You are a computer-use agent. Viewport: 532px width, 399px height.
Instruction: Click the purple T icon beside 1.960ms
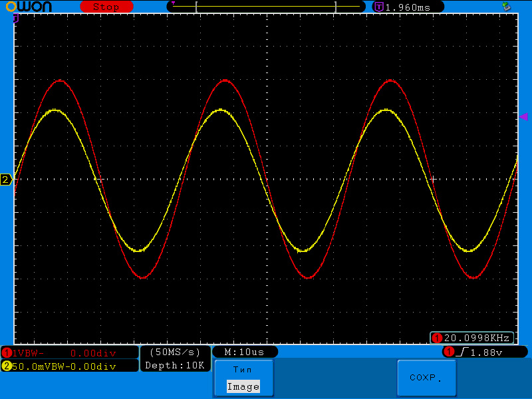378,7
